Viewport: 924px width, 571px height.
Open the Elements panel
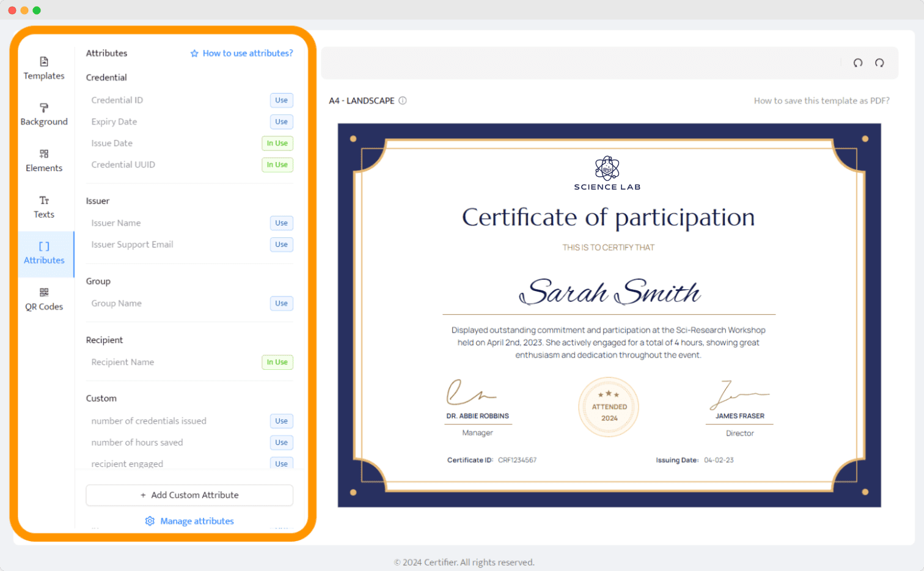[x=43, y=160]
